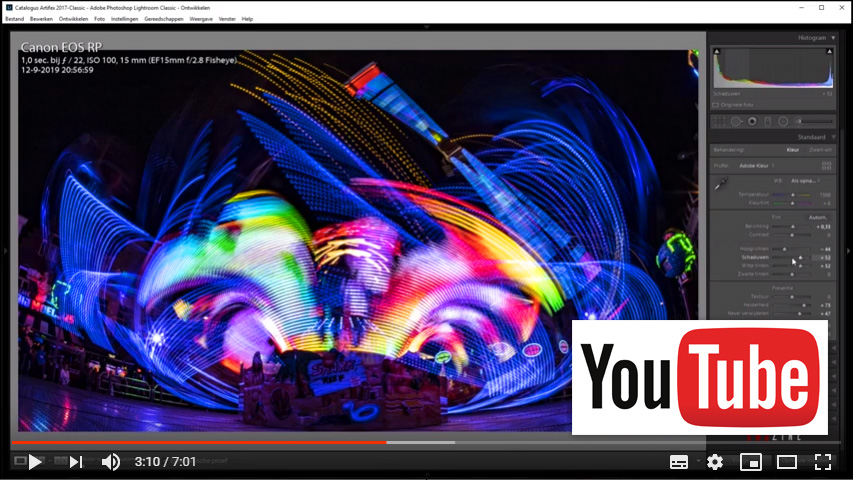Open YouTube settings gear

point(714,462)
